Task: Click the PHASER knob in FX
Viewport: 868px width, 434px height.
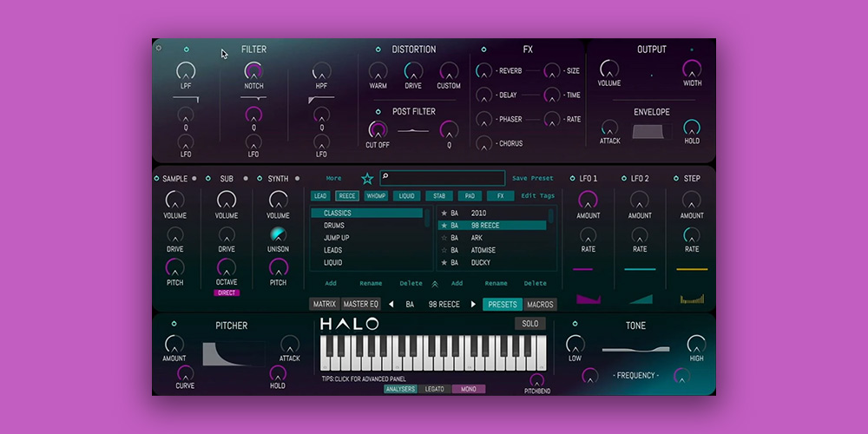Action: [483, 119]
